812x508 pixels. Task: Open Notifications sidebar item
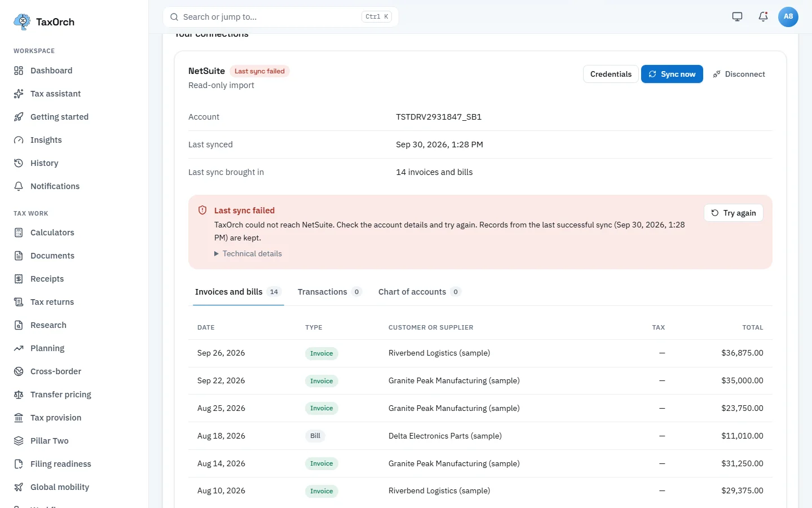[55, 186]
